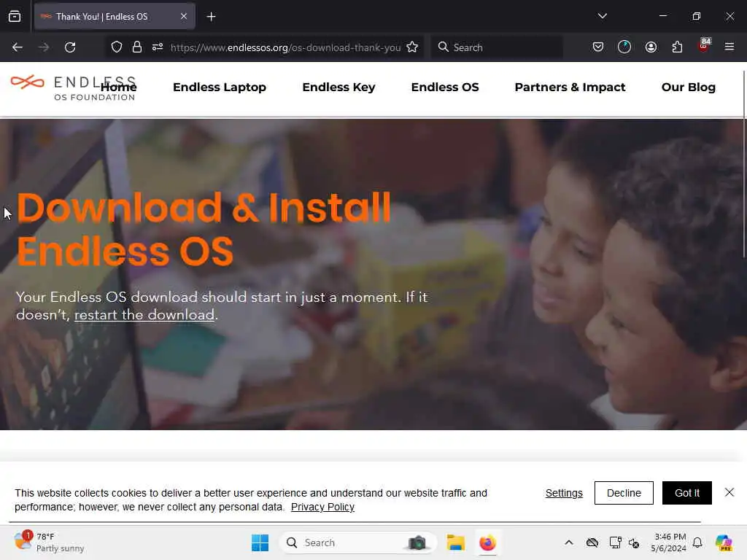The image size is (747, 560).
Task: Click the extension with 84 badge
Action: coord(704,46)
